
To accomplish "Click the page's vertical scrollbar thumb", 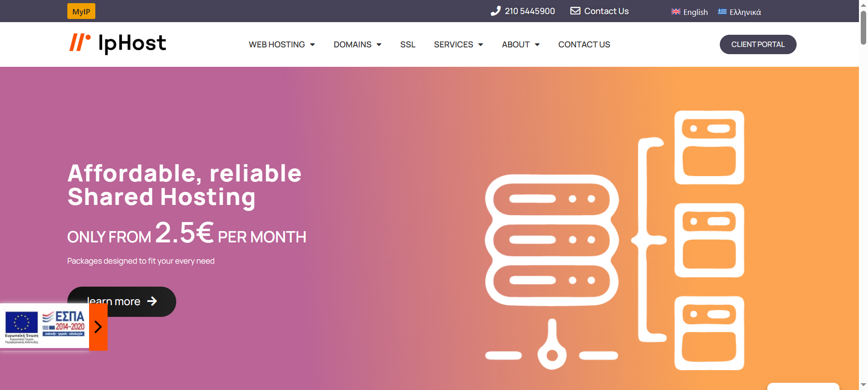I will click(863, 27).
